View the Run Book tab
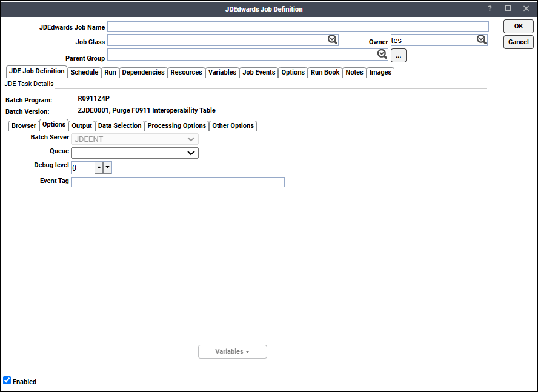Image resolution: width=538 pixels, height=392 pixels. pos(325,73)
